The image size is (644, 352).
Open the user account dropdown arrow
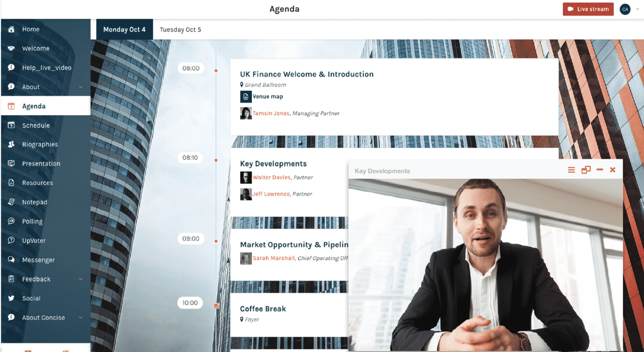point(637,9)
